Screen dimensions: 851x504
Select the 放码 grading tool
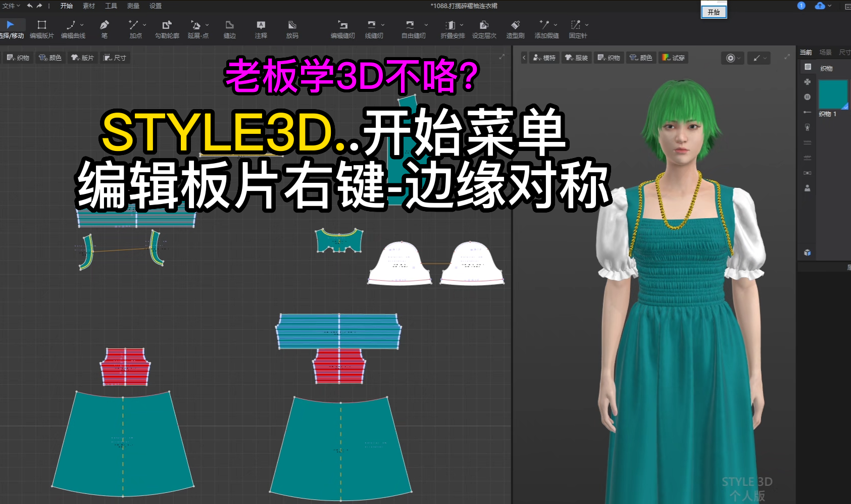coord(292,29)
